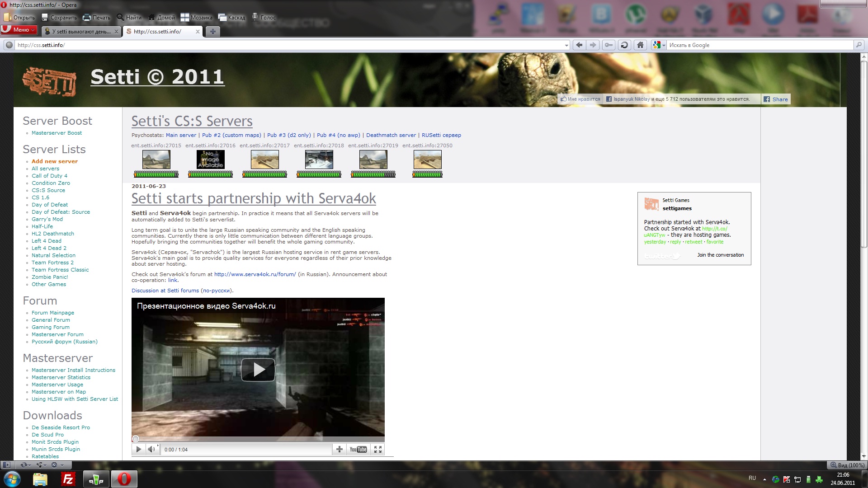The width and height of the screenshot is (868, 488).
Task: Click the 'Setti starts partnership with Serva4ok' headline
Action: [x=254, y=198]
